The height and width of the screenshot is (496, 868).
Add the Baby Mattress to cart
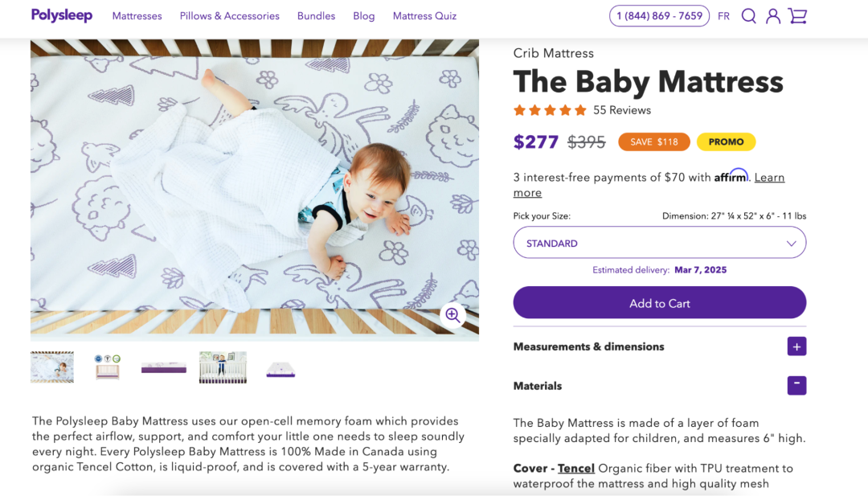click(x=659, y=303)
